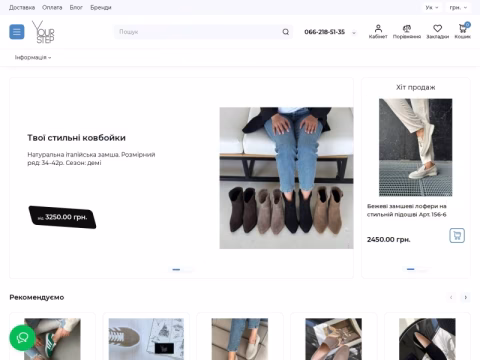Open the blue hamburger catalog menu
This screenshot has width=480, height=360.
(x=17, y=32)
